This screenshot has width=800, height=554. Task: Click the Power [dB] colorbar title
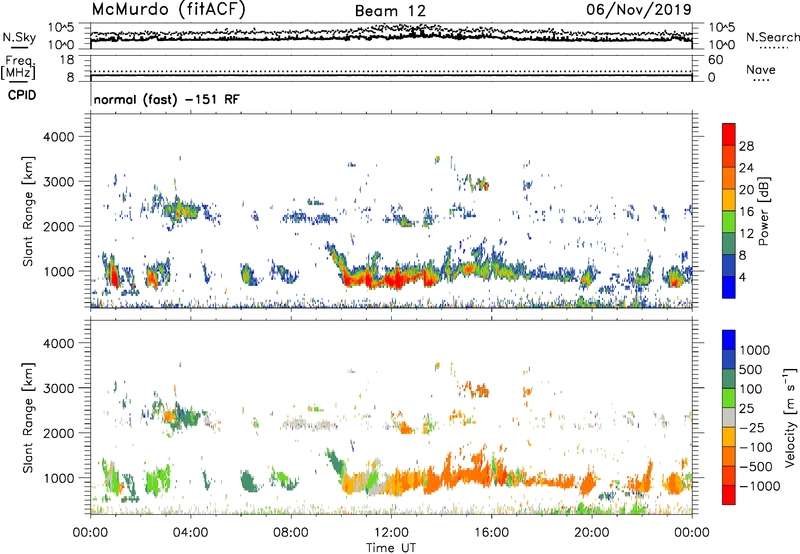tap(764, 211)
